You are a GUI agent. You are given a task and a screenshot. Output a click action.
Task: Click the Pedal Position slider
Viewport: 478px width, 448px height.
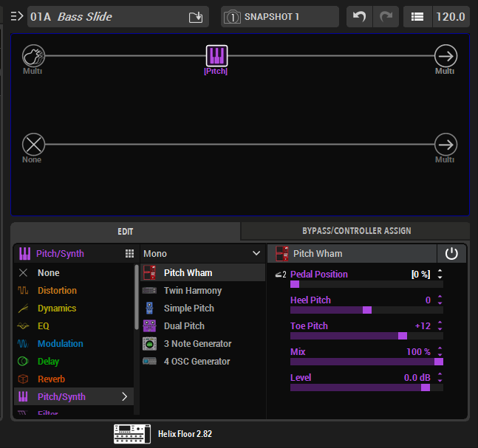(366, 284)
